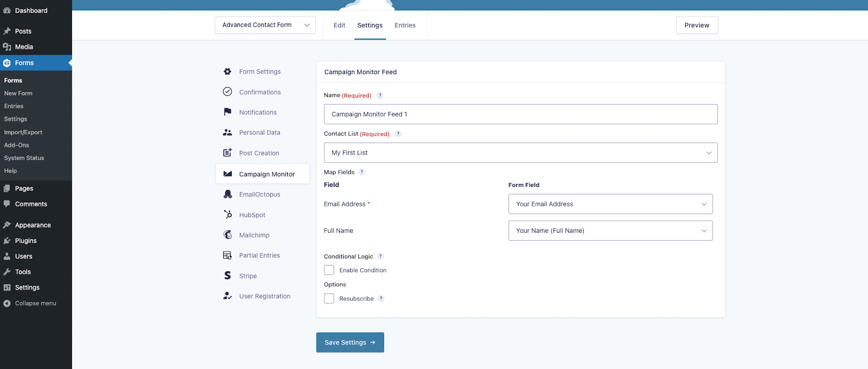Click the Preview button
868x369 pixels.
pyautogui.click(x=697, y=25)
